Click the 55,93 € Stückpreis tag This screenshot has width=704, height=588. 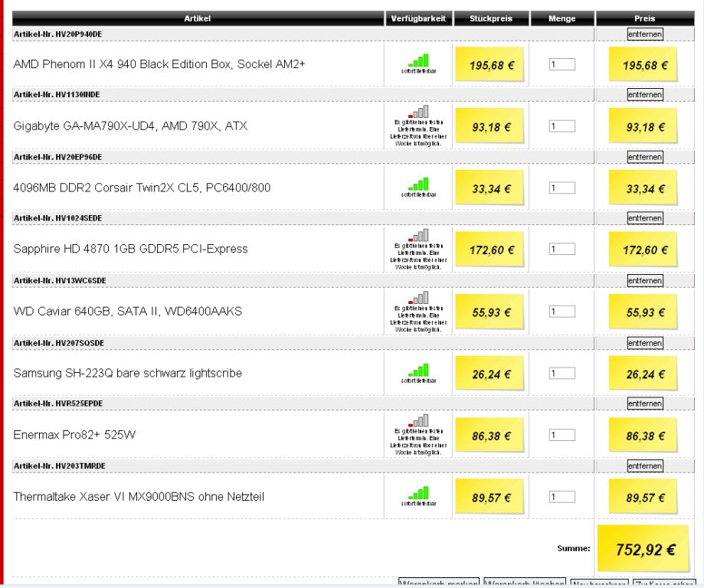pos(490,312)
